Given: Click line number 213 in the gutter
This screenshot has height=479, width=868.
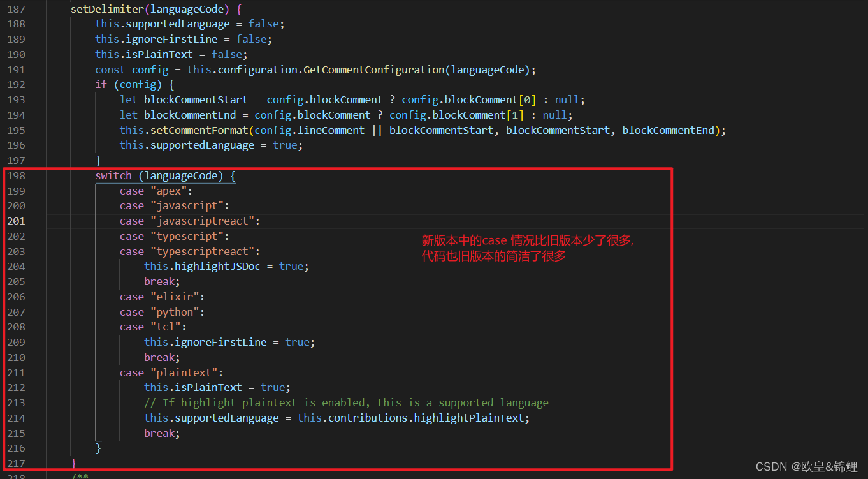Looking at the screenshot, I should click(x=16, y=403).
